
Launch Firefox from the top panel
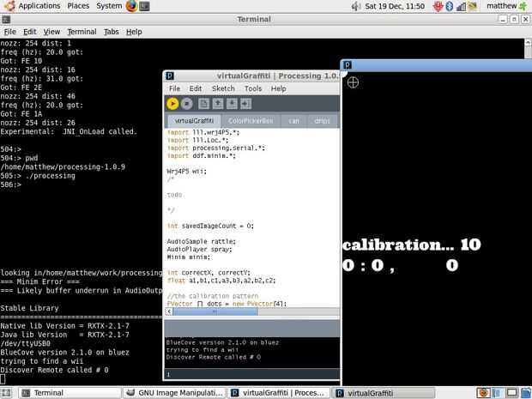click(131, 6)
